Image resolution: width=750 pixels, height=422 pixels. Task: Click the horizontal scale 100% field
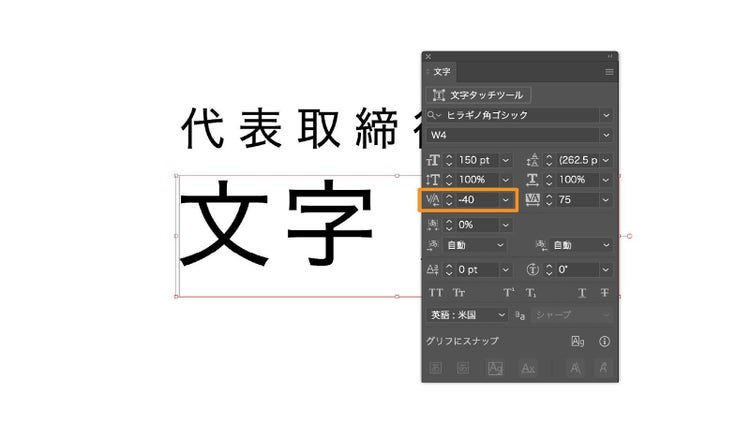(x=577, y=180)
